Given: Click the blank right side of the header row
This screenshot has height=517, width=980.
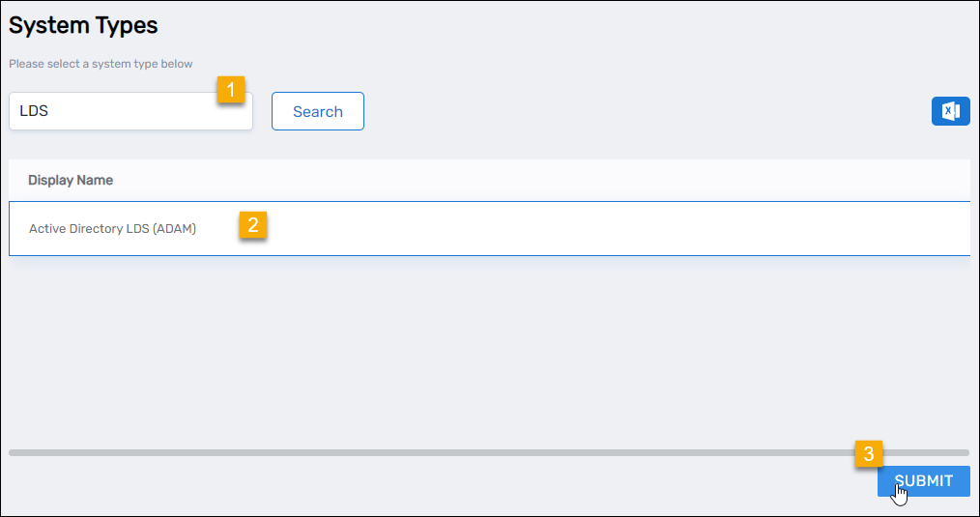Looking at the screenshot, I should pos(677,180).
